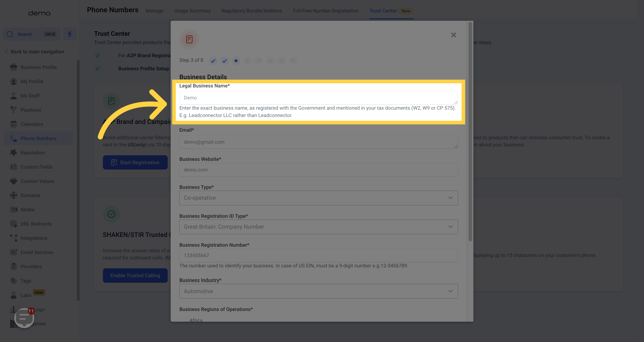644x342 pixels.
Task: Click the Domains globe icon
Action: click(14, 195)
